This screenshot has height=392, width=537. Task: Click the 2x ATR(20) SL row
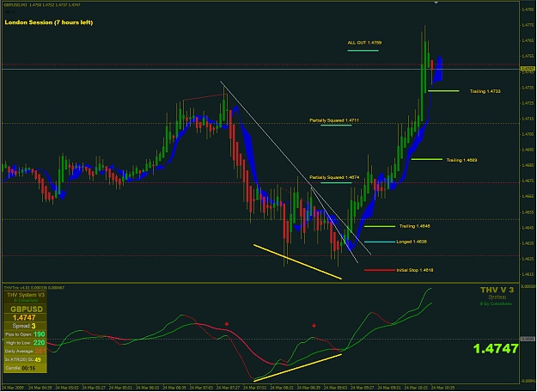pos(25,359)
